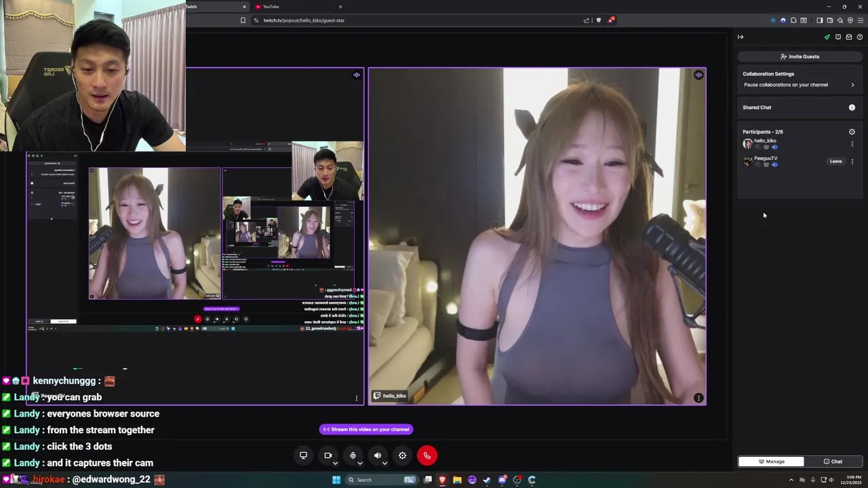Open Task View in the taskbar
This screenshot has height=488, width=868.
coord(428,480)
